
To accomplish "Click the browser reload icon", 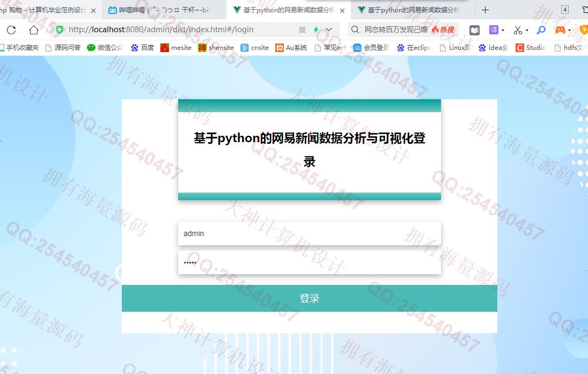I will 11,30.
